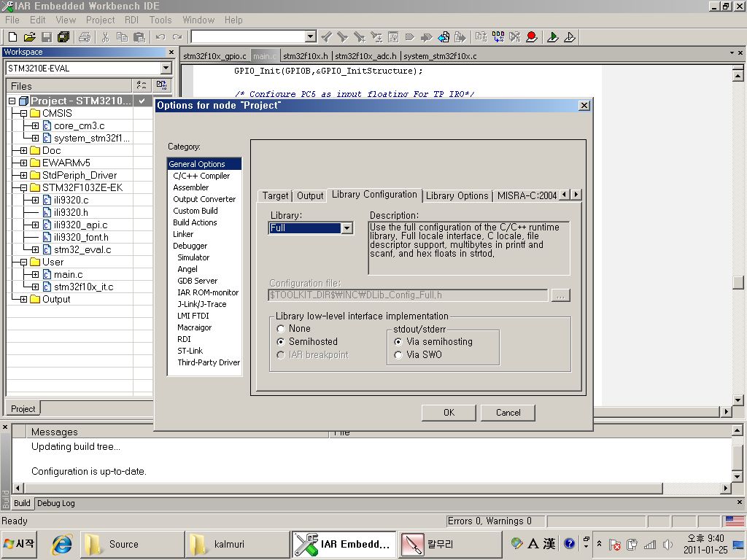Toggle breakpoint with the red dot icon
Image resolution: width=747 pixels, height=560 pixels.
532,36
